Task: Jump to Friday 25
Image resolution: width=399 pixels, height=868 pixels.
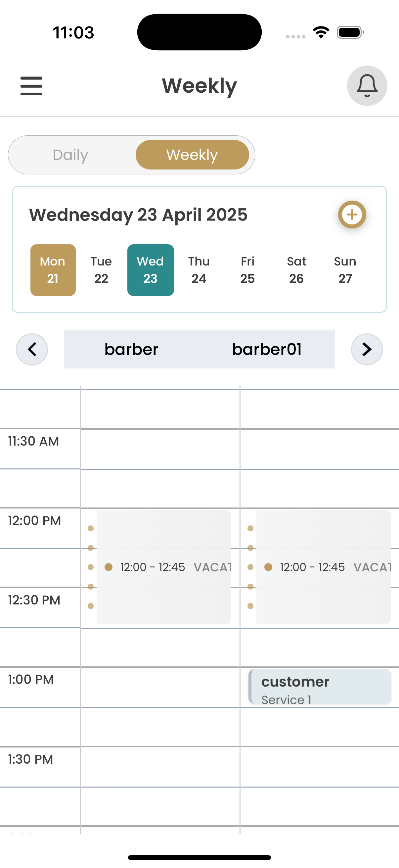Action: point(247,270)
